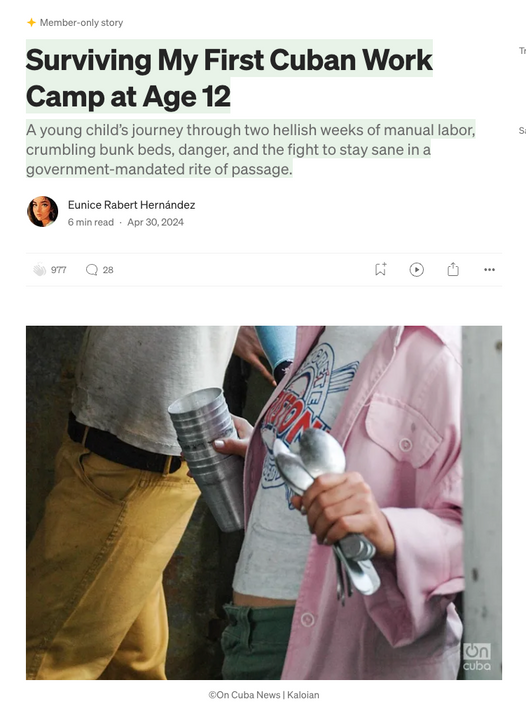Save story with the bookmark icon
Screen dimensions: 526x720
(381, 269)
